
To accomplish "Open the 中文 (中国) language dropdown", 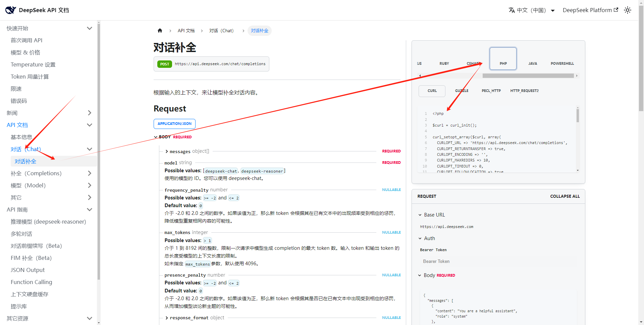I will (532, 10).
